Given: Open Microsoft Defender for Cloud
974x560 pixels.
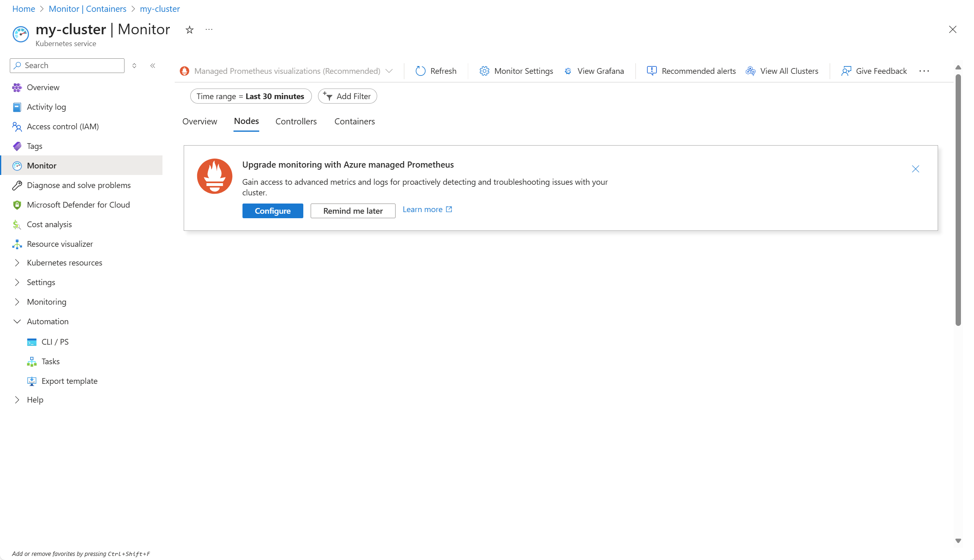Looking at the screenshot, I should click(x=78, y=205).
